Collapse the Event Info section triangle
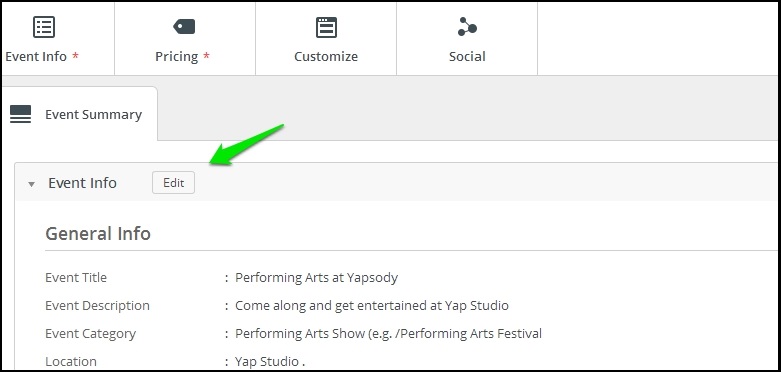Screen dimensions: 781x372 click(x=31, y=184)
